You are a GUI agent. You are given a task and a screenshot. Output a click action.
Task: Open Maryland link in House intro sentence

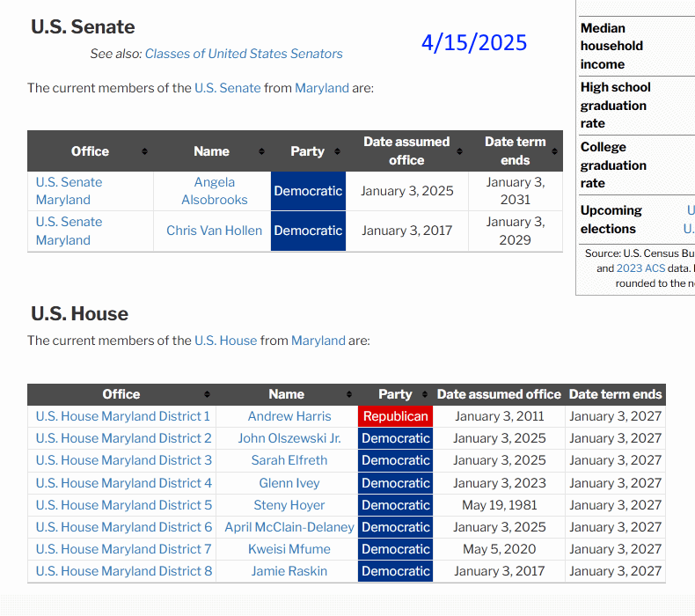tap(318, 341)
